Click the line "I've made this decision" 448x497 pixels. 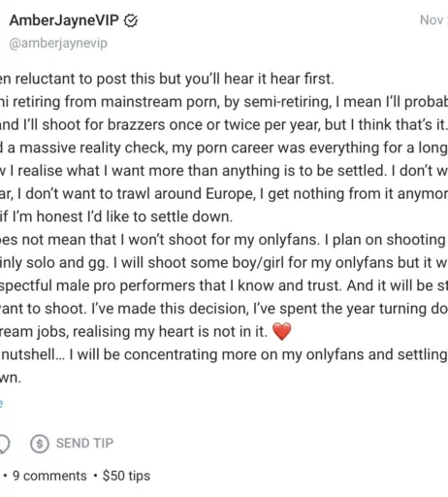(x=224, y=309)
